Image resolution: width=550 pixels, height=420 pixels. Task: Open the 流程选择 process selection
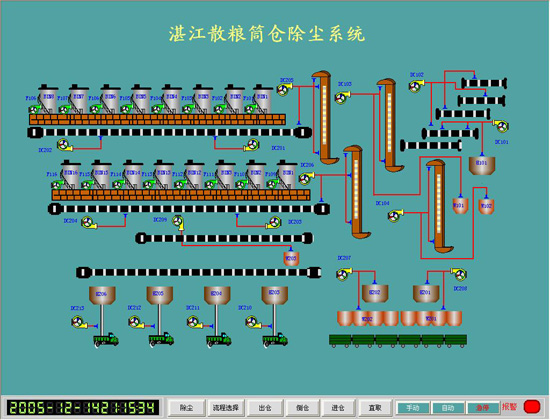pyautogui.click(x=226, y=408)
